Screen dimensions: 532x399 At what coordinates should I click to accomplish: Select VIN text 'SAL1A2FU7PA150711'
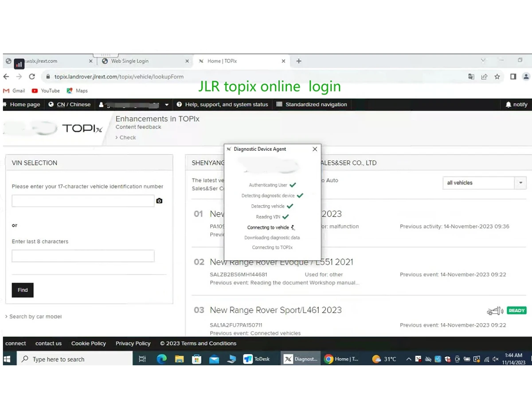(236, 325)
